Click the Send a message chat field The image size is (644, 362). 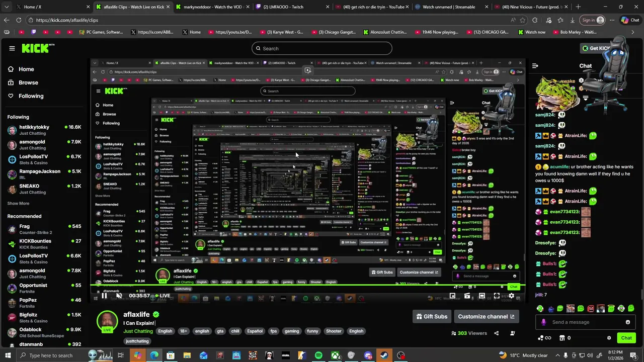tap(586, 322)
